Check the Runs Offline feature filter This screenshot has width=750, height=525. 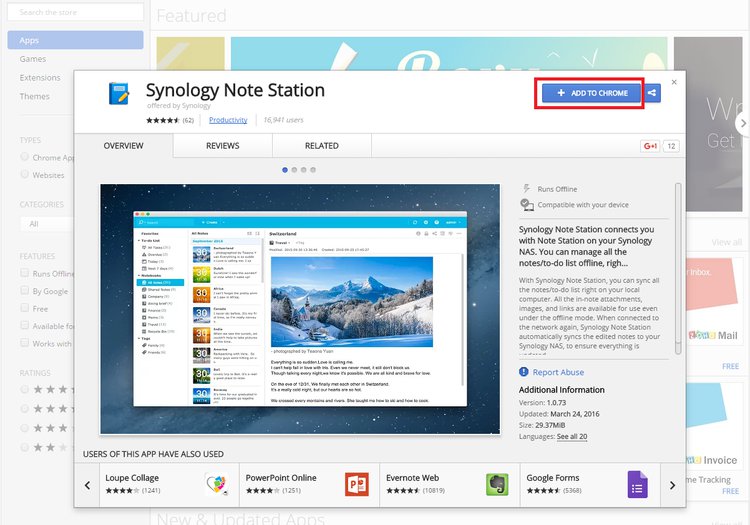[24, 273]
